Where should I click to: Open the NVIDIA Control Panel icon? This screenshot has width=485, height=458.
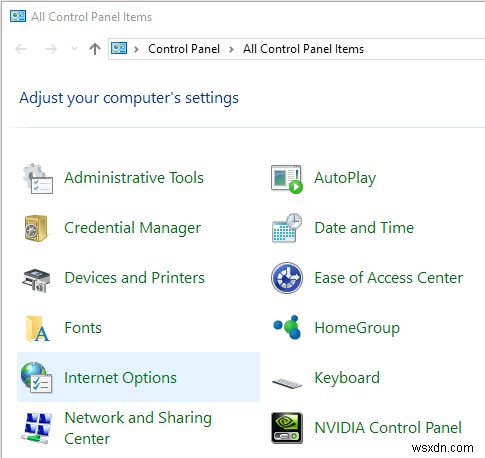pyautogui.click(x=287, y=428)
